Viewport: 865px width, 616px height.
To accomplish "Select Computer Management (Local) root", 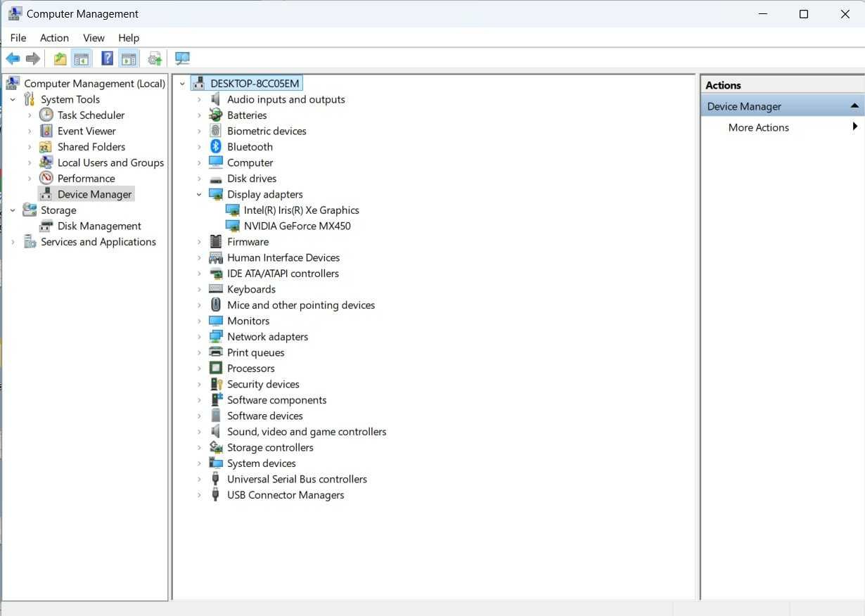I will tap(94, 83).
